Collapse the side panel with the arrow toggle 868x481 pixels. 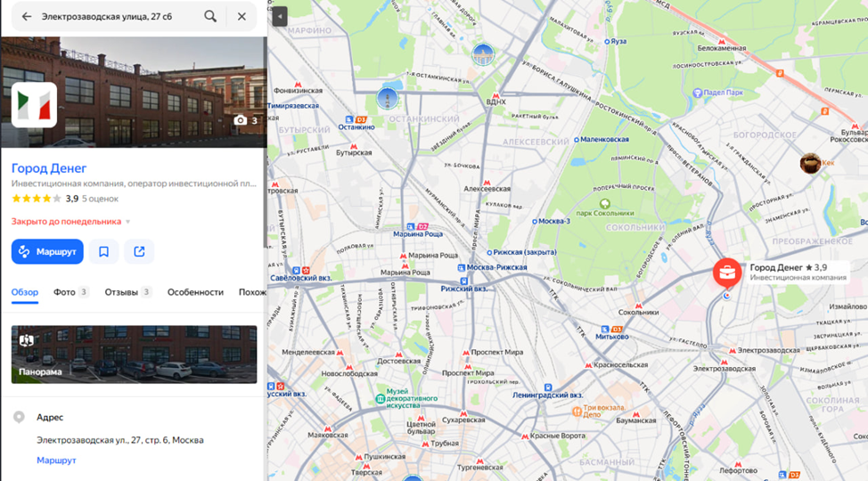tap(280, 17)
